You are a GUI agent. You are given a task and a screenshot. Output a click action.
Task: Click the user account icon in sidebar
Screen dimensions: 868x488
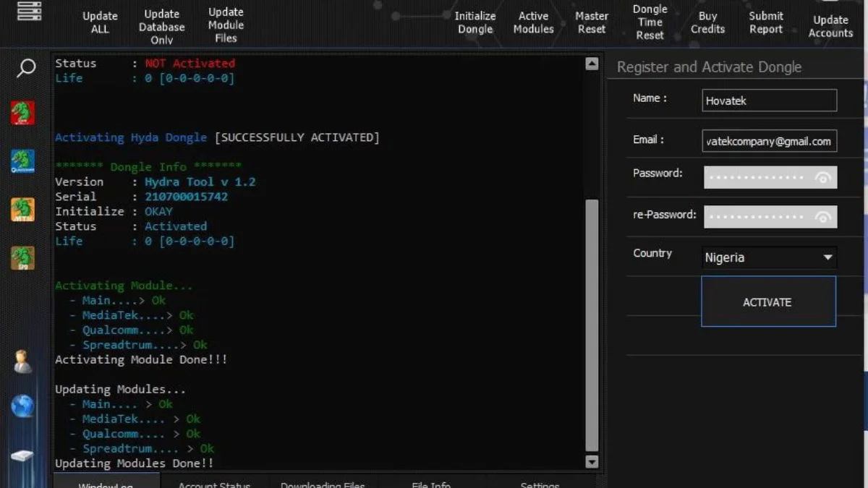pos(22,361)
